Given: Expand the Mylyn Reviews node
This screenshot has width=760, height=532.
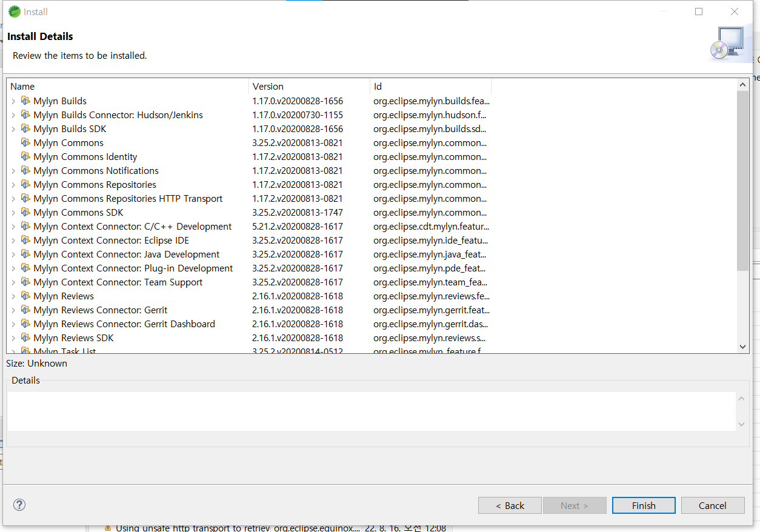Looking at the screenshot, I should [x=13, y=296].
